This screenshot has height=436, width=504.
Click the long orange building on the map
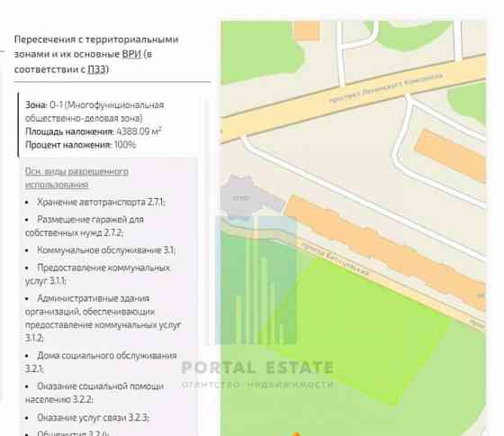point(386,251)
